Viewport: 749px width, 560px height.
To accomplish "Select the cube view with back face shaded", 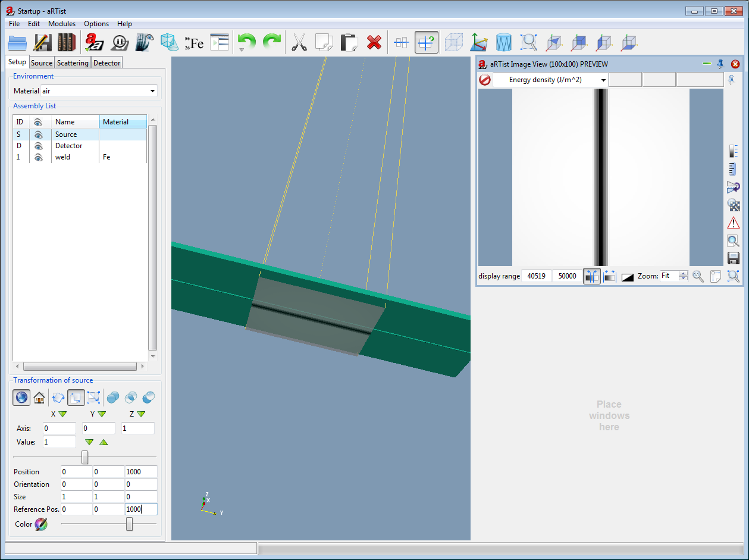I will (579, 42).
